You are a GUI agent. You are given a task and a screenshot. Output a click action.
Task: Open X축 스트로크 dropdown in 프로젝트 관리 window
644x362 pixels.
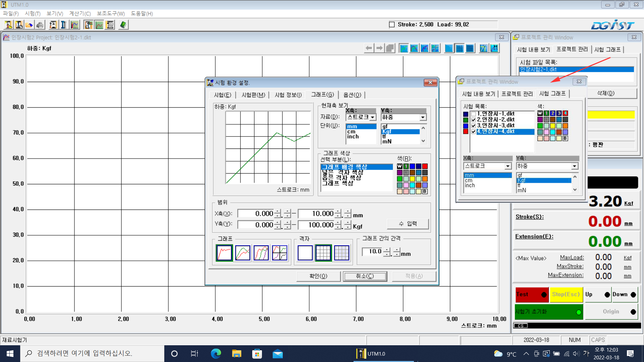coord(508,166)
